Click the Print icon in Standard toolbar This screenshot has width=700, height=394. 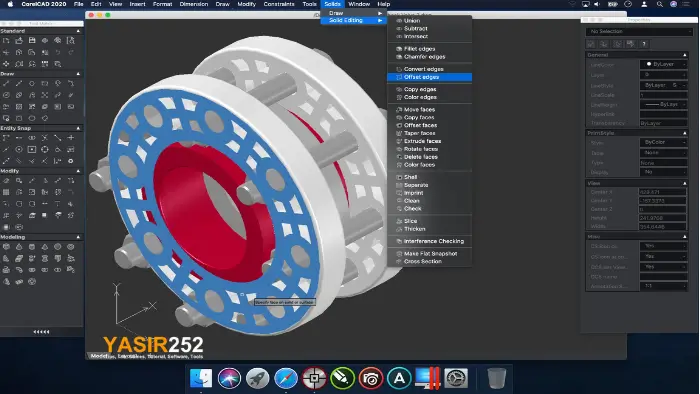coord(45,41)
